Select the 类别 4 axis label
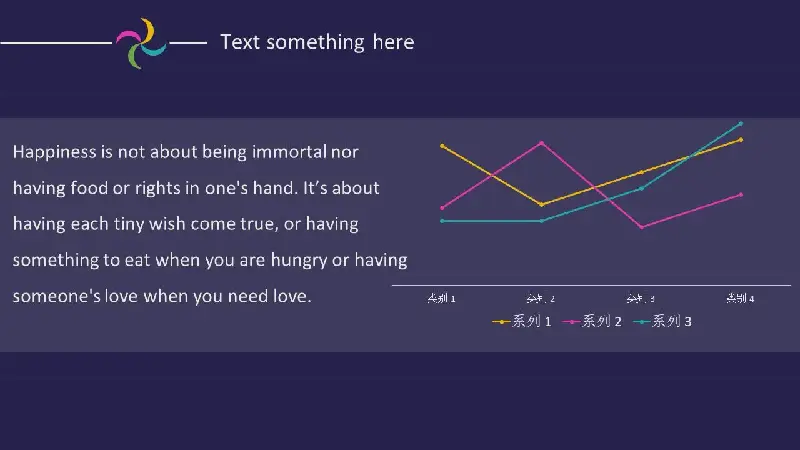 coord(740,298)
